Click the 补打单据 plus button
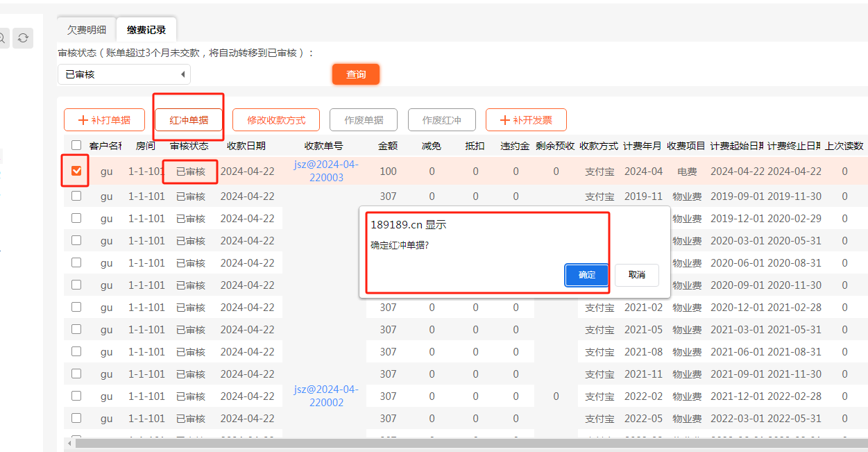Screen dimensions: 868x452 [104, 120]
